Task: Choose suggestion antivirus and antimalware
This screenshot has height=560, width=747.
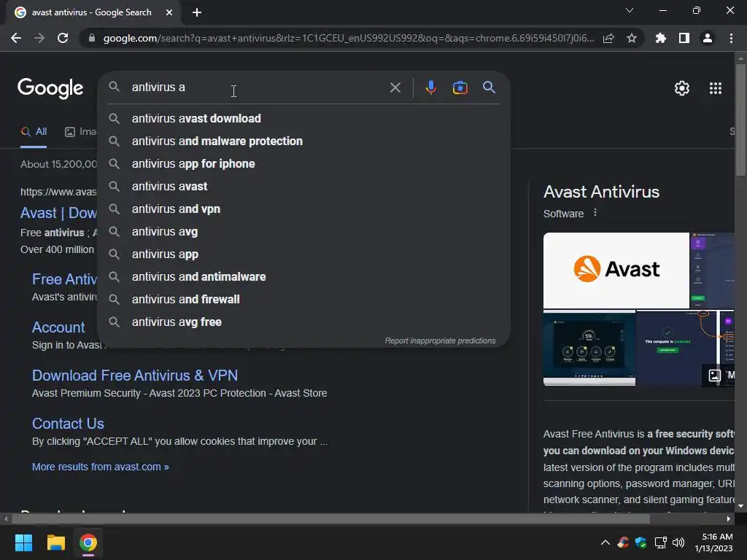Action: pyautogui.click(x=303, y=276)
